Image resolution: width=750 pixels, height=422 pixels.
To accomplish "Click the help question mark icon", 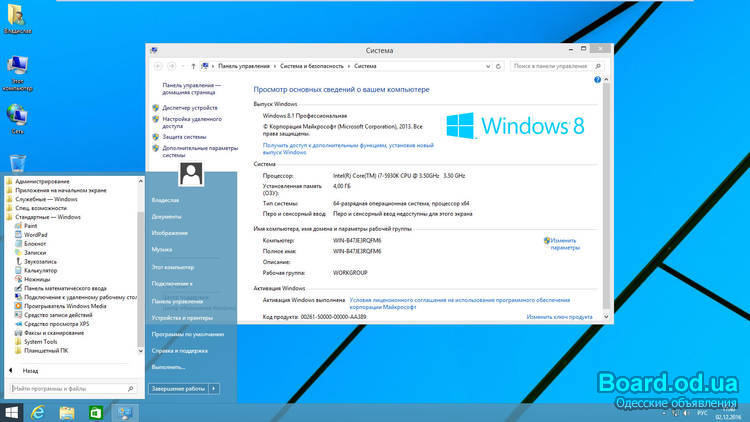I will click(597, 80).
